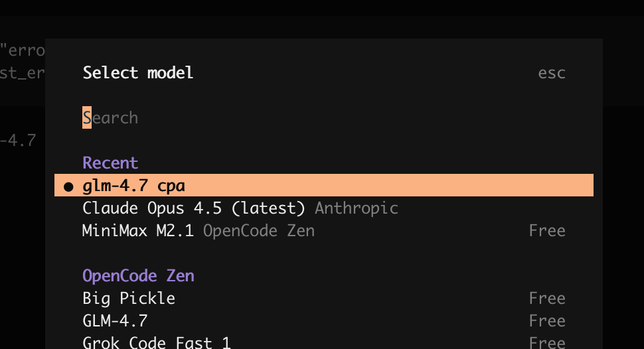The image size is (644, 349).
Task: Click Free label on GLM-4.7 row
Action: click(547, 321)
